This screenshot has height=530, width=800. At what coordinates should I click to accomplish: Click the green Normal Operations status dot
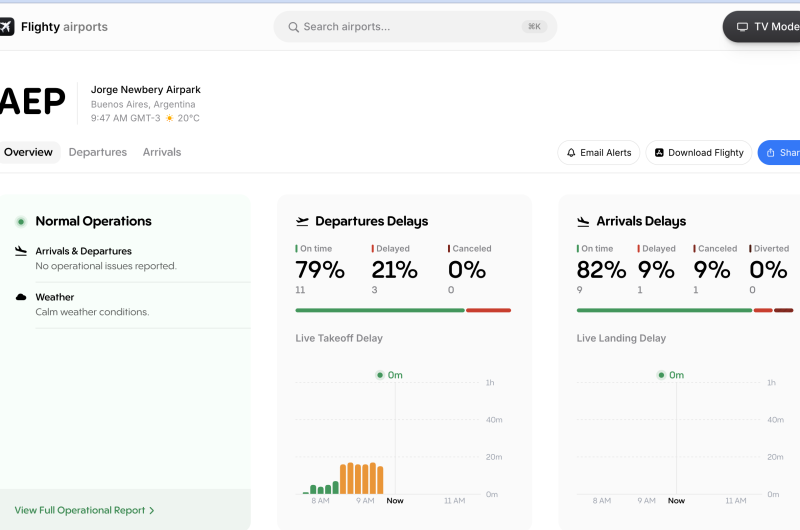(20, 222)
